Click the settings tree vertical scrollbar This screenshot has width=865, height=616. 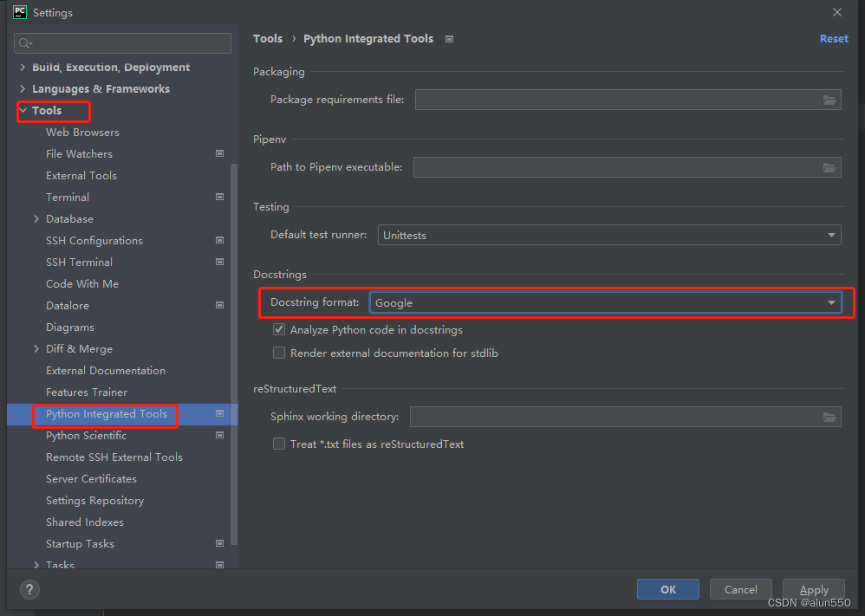point(234,347)
